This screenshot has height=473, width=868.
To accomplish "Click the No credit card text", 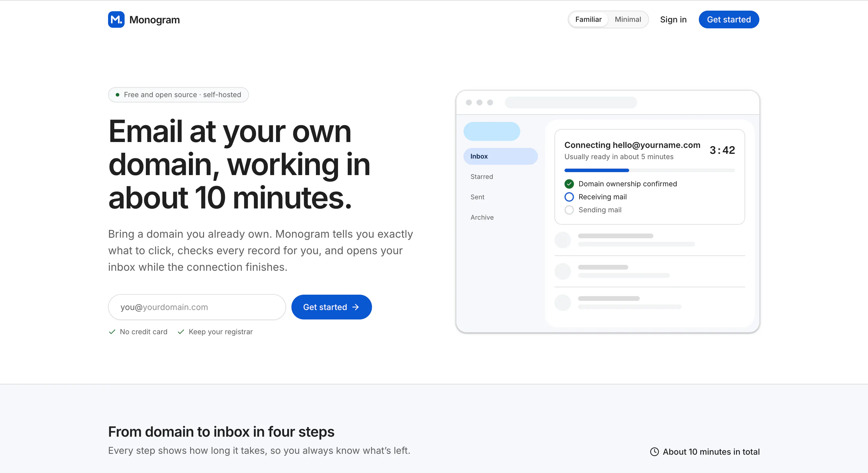I will pos(143,332).
